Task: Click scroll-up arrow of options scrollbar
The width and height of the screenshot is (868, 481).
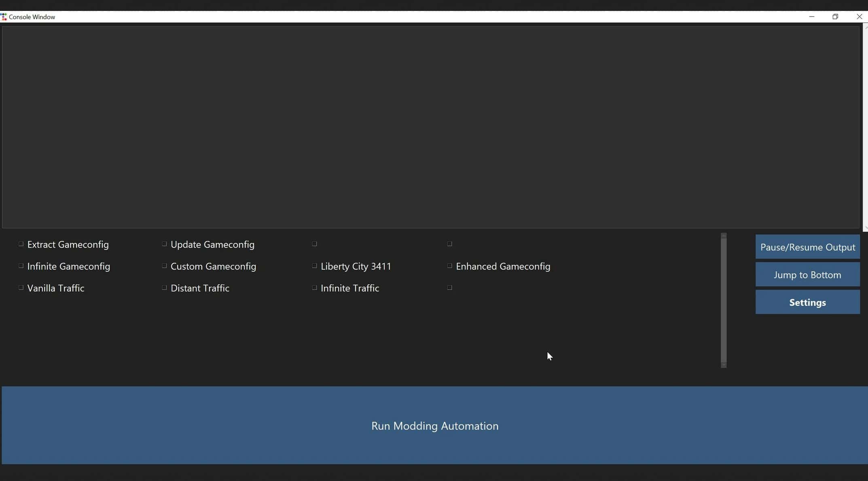Action: [724, 235]
